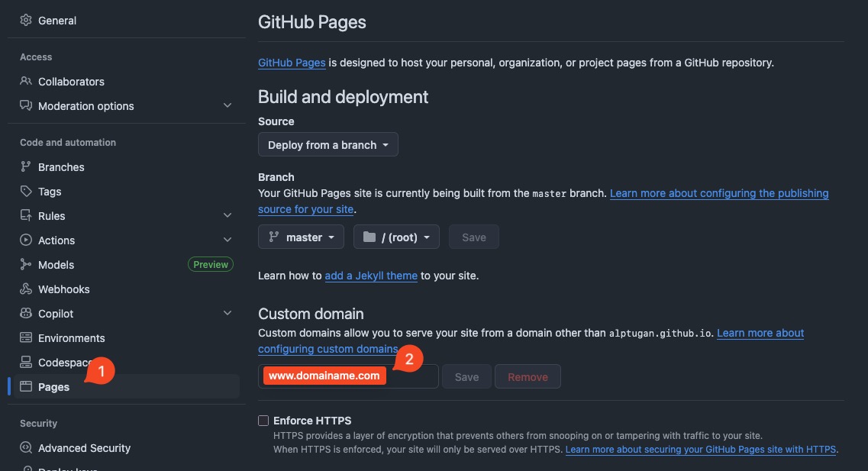
Task: Follow the add a Jekyll theme link
Action: [x=371, y=275]
